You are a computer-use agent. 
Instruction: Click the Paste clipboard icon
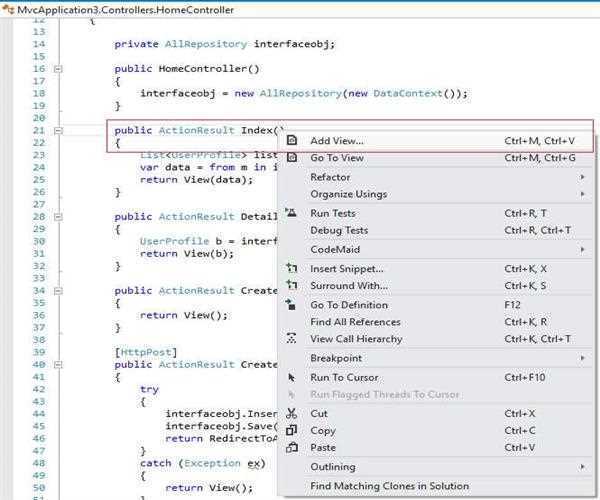292,447
